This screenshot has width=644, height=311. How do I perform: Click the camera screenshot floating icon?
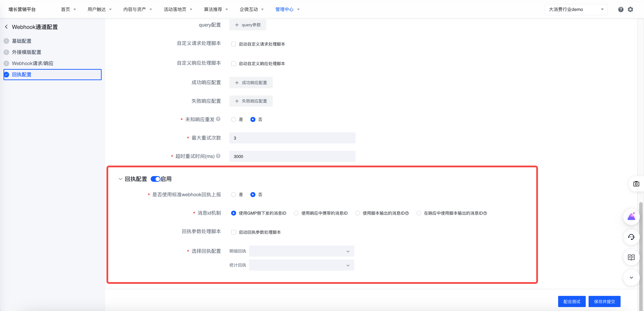tap(636, 184)
